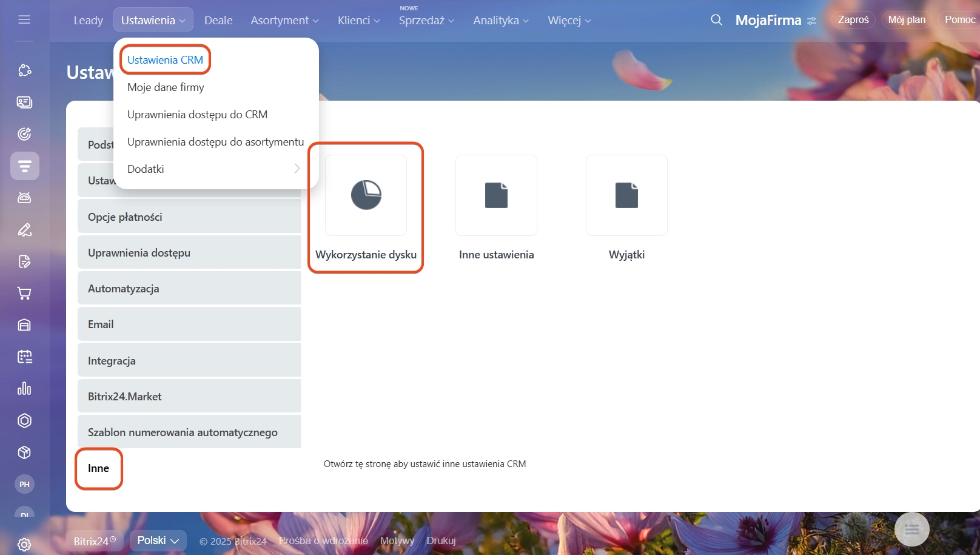Open the Inne ustawienia tile
The height and width of the screenshot is (555, 980).
496,195
